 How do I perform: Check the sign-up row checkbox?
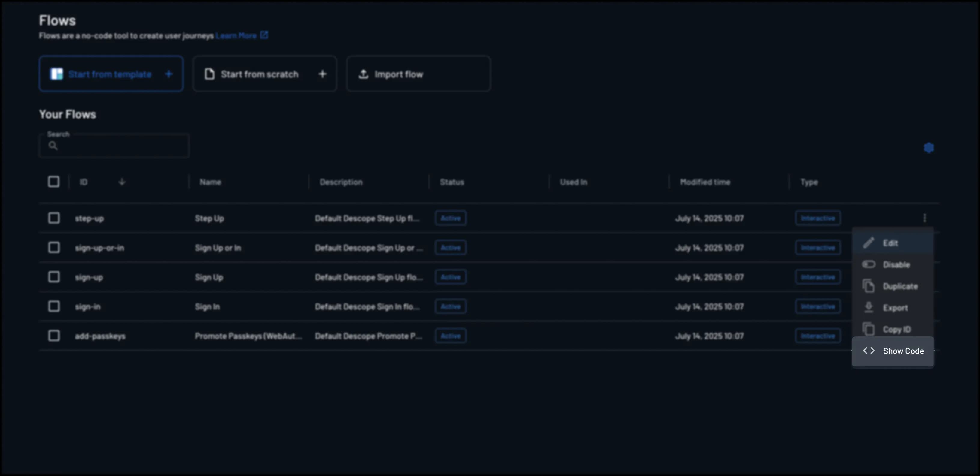(x=54, y=277)
